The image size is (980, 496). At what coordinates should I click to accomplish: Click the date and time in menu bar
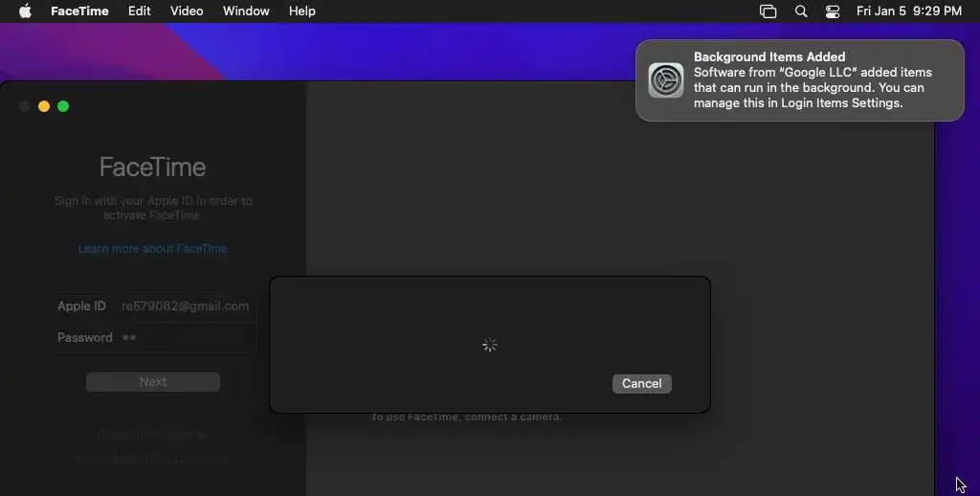(x=909, y=11)
